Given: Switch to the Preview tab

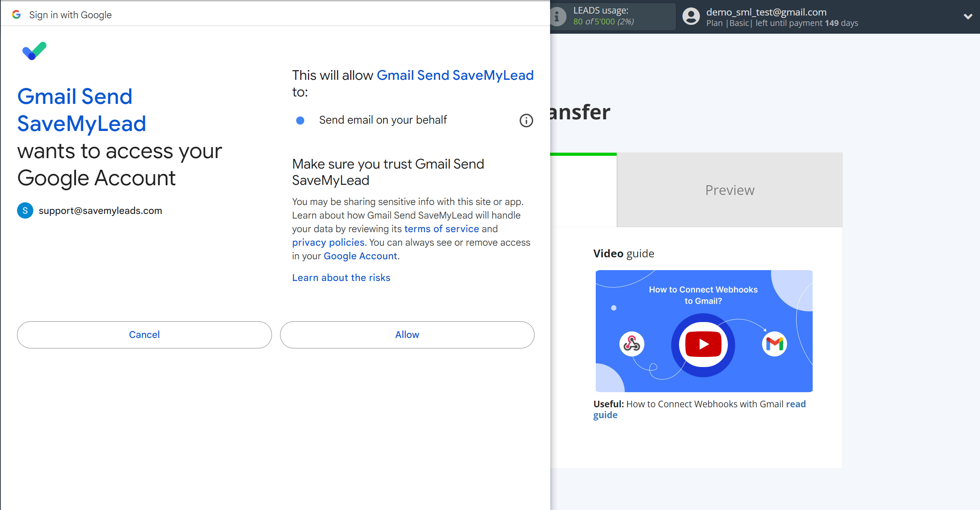Looking at the screenshot, I should 729,190.
